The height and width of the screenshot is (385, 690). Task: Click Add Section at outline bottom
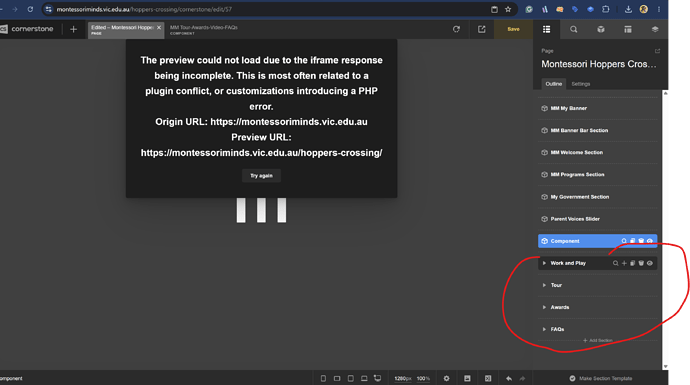point(598,340)
